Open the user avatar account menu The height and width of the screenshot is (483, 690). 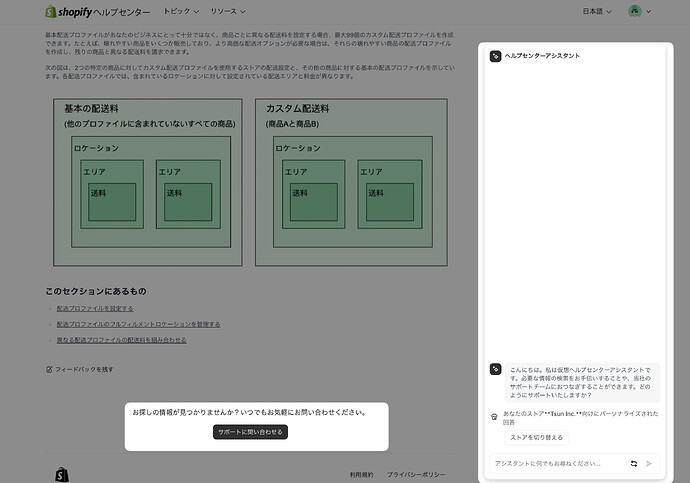(639, 11)
